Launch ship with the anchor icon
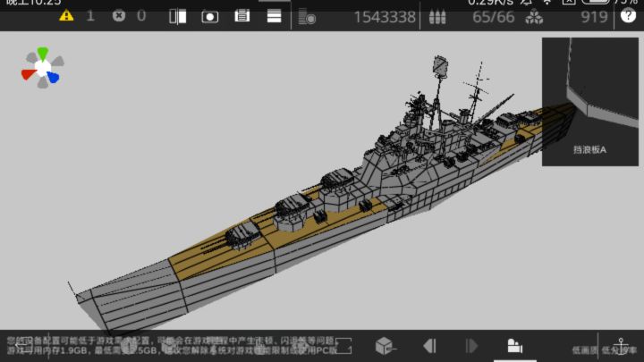The width and height of the screenshot is (644, 362). [621, 347]
